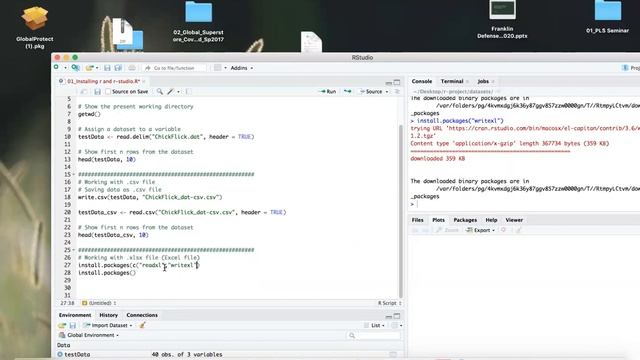640x360 pixels.
Task: Open the R Script file type selector
Action: [389, 303]
